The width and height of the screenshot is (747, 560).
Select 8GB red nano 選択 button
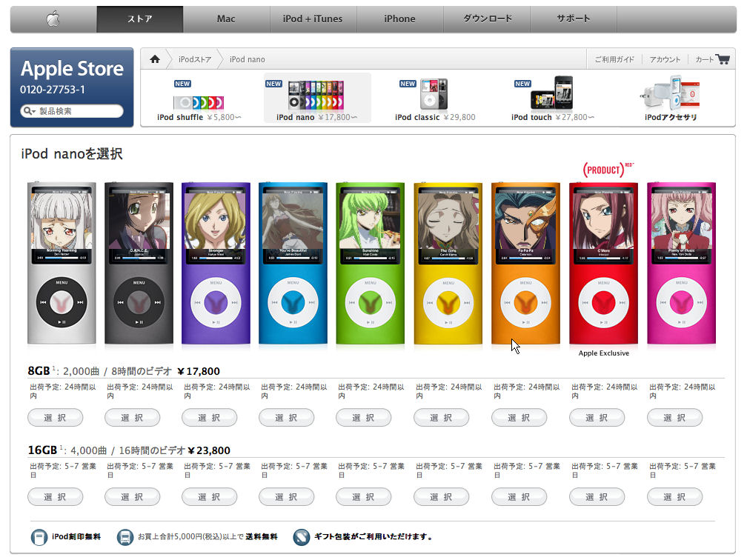597,418
